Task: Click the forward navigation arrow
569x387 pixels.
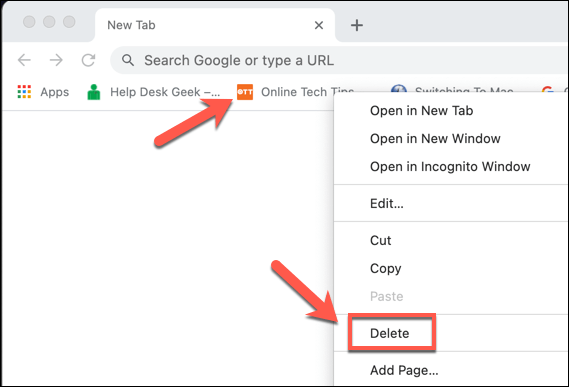Action: [56, 60]
